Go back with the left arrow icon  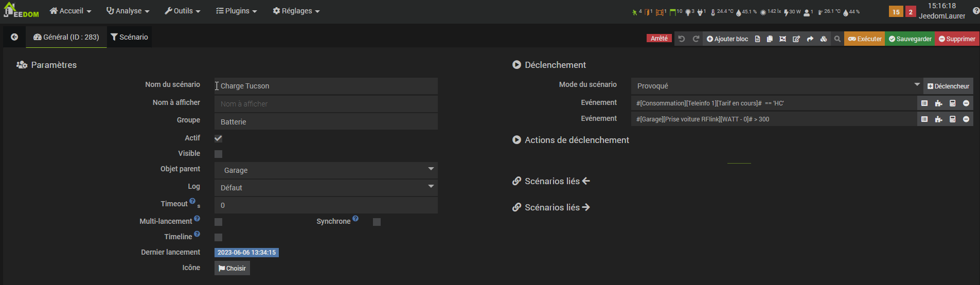click(14, 37)
